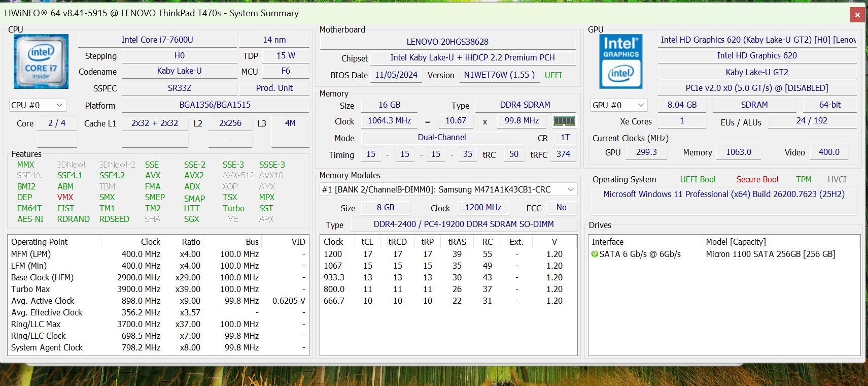Viewport: 868px width, 386px height.
Task: Click the DDR4-2400 module type field
Action: coord(463,224)
